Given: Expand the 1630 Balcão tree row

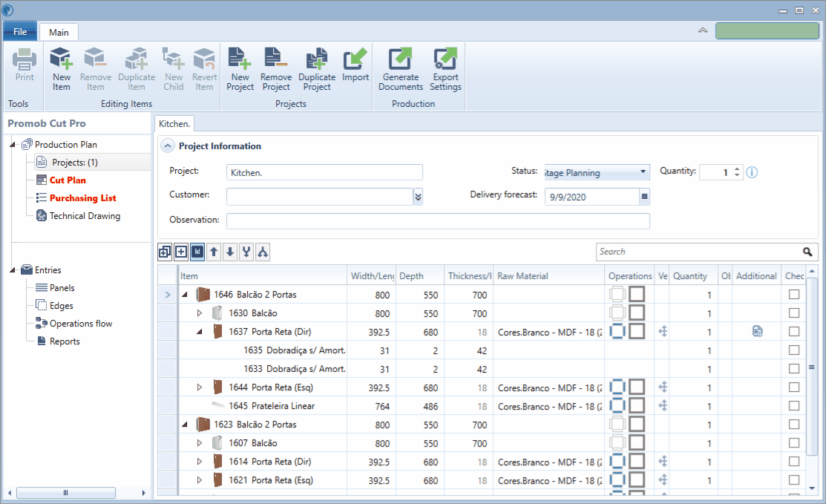Looking at the screenshot, I should (x=199, y=313).
